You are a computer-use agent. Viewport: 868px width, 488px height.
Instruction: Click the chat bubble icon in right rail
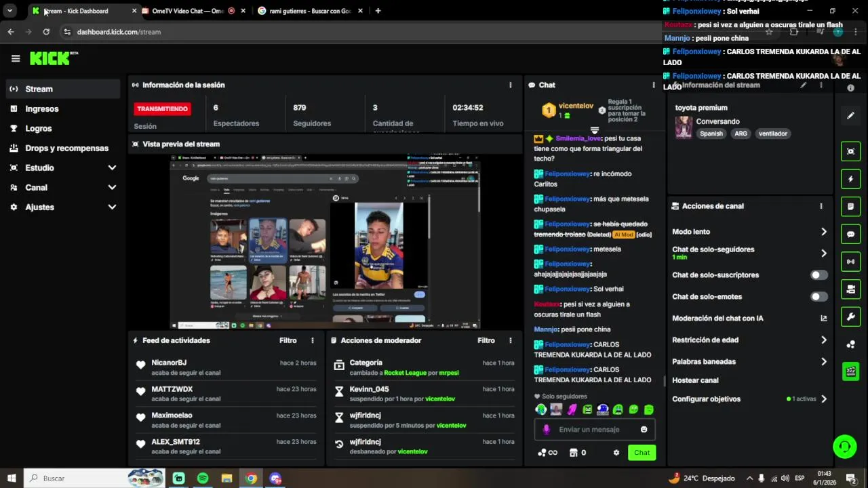(850, 234)
